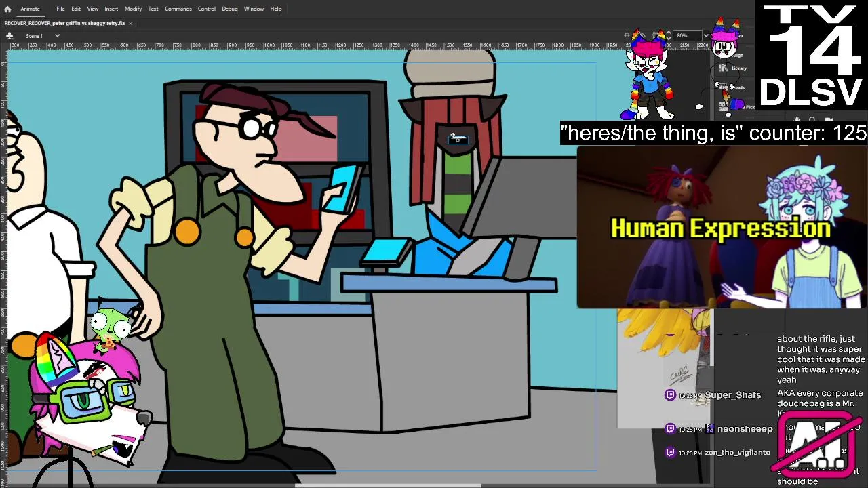Click the zen_the_vigilante chat username

pos(737,452)
